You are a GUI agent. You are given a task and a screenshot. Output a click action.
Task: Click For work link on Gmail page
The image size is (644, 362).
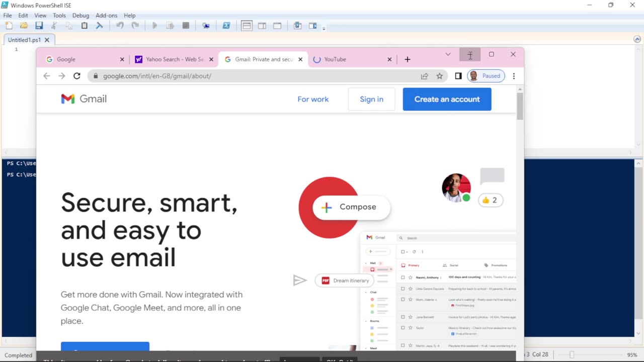pos(313,99)
